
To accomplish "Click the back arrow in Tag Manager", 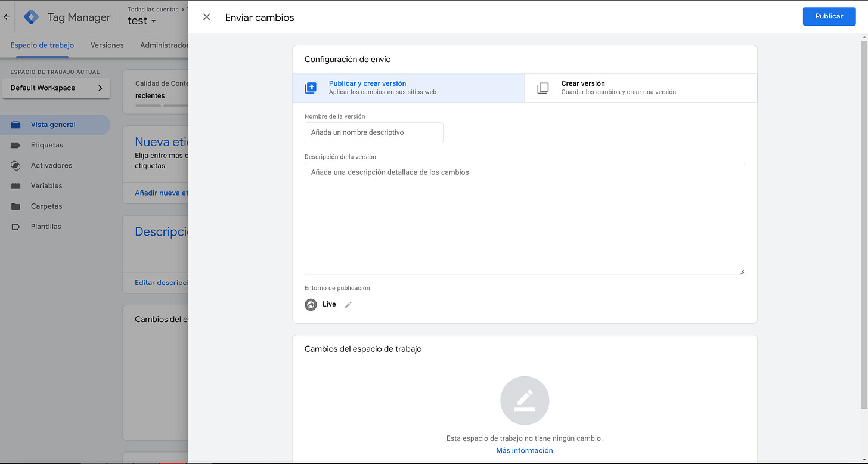I will coord(7,17).
